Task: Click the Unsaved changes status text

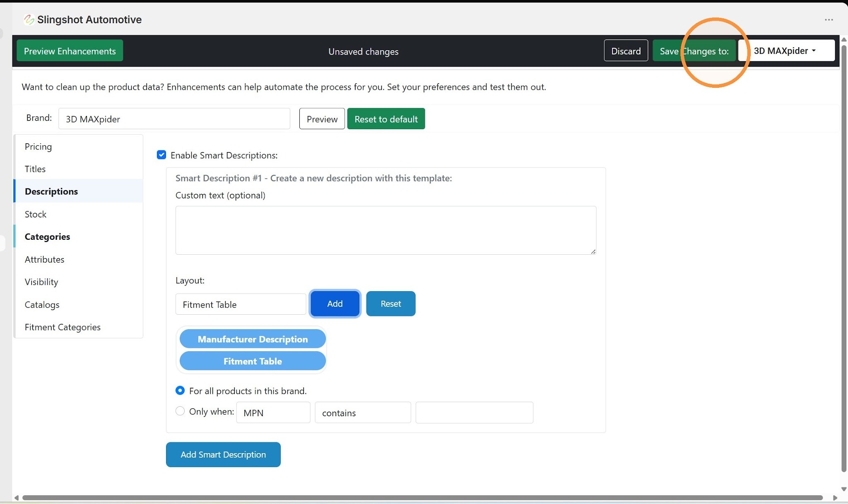Action: 363,51
